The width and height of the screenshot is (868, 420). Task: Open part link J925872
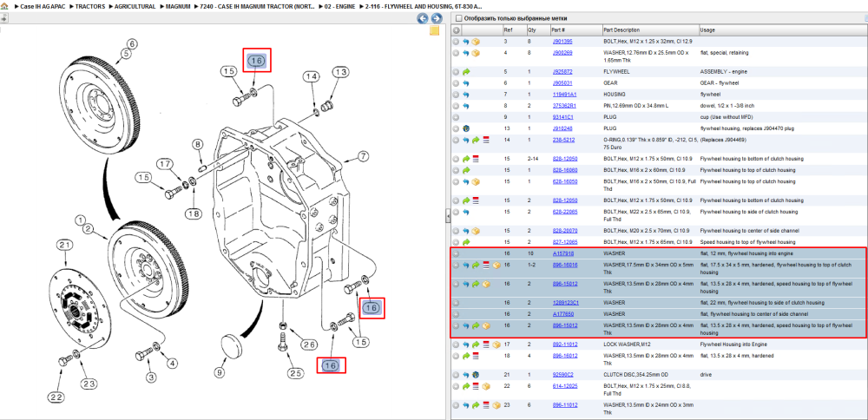click(562, 71)
